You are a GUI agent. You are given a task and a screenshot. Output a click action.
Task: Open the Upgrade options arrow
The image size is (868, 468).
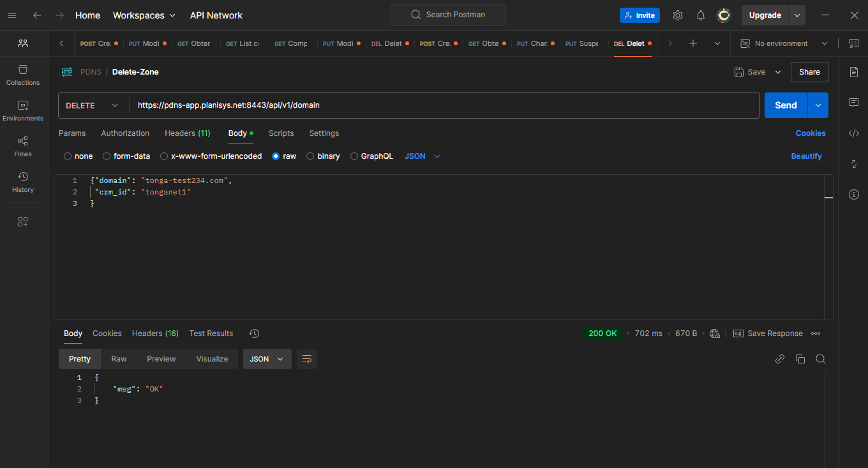[797, 15]
